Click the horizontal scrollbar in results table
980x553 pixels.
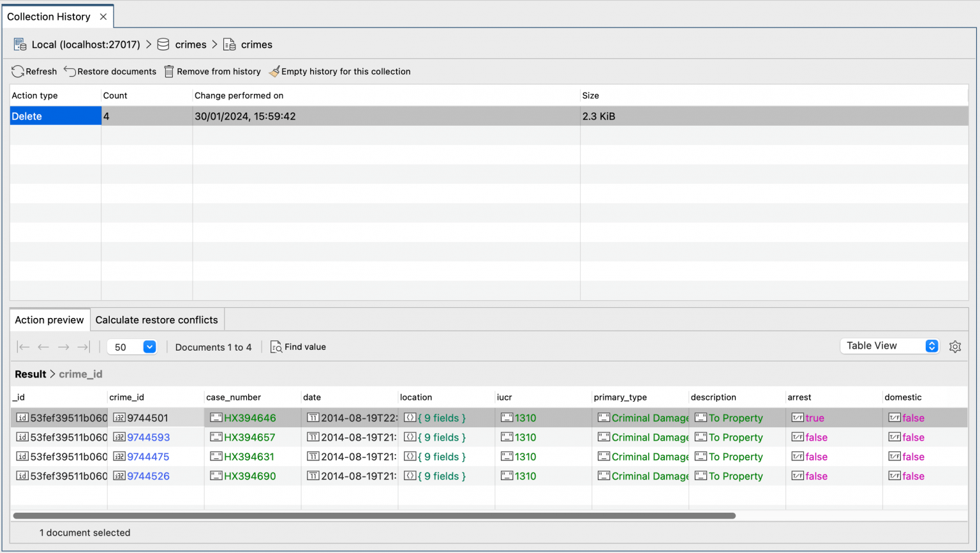374,515
